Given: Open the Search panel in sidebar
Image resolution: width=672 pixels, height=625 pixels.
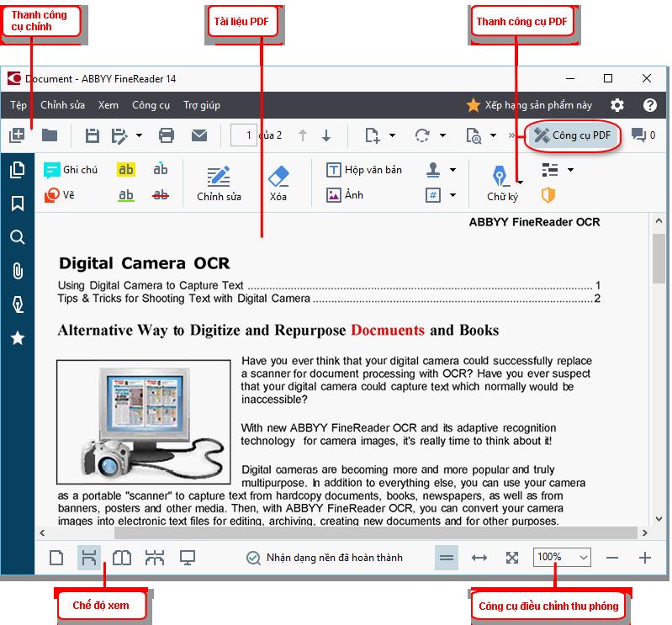Looking at the screenshot, I should pos(17,237).
